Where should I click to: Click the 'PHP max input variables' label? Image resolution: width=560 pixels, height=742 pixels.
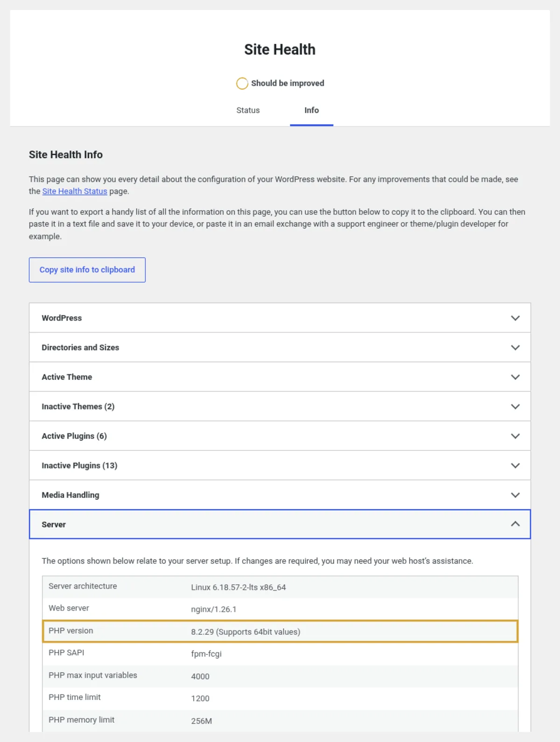tap(93, 675)
